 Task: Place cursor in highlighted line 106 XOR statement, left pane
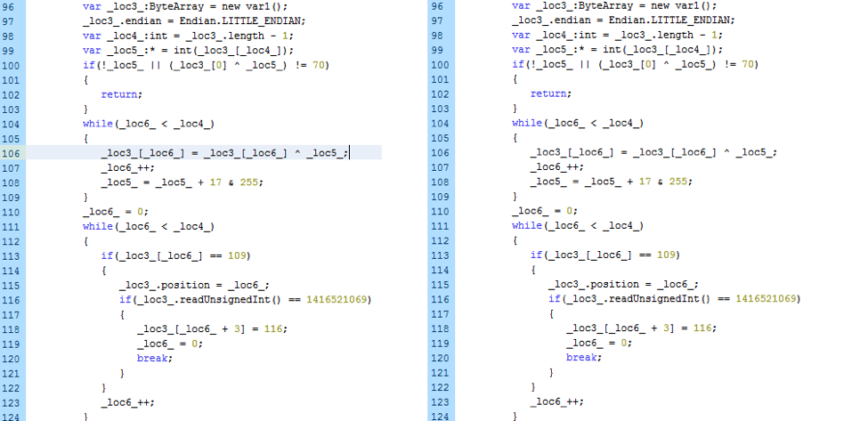pos(224,153)
